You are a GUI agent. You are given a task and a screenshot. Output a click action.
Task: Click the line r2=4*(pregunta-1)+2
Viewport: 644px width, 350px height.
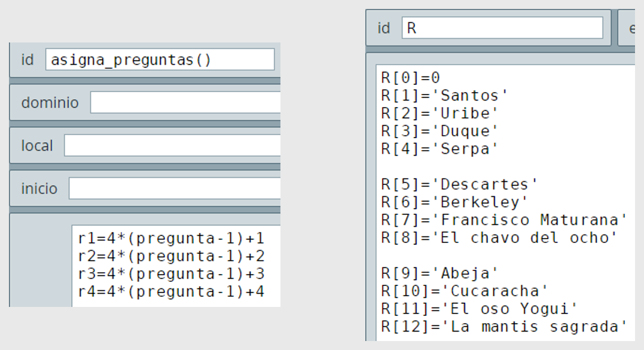point(171,256)
